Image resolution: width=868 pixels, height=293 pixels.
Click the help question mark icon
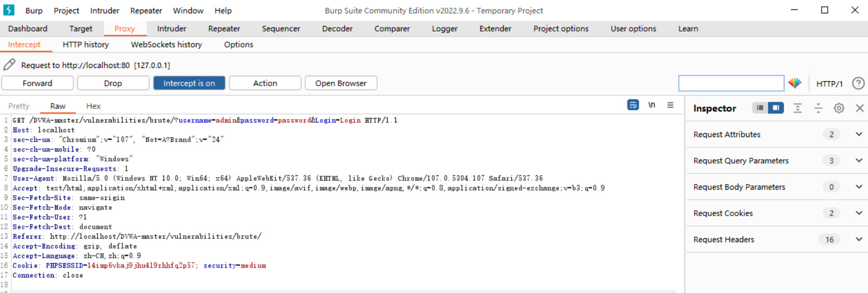pos(858,83)
